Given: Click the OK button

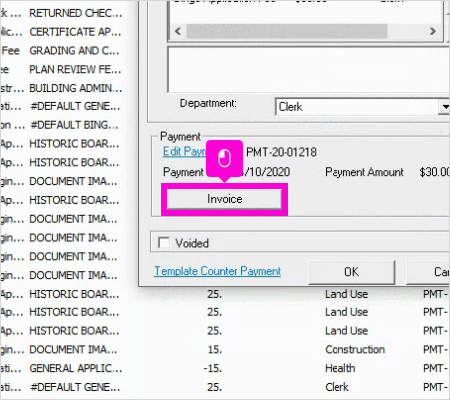Looking at the screenshot, I should [x=352, y=272].
